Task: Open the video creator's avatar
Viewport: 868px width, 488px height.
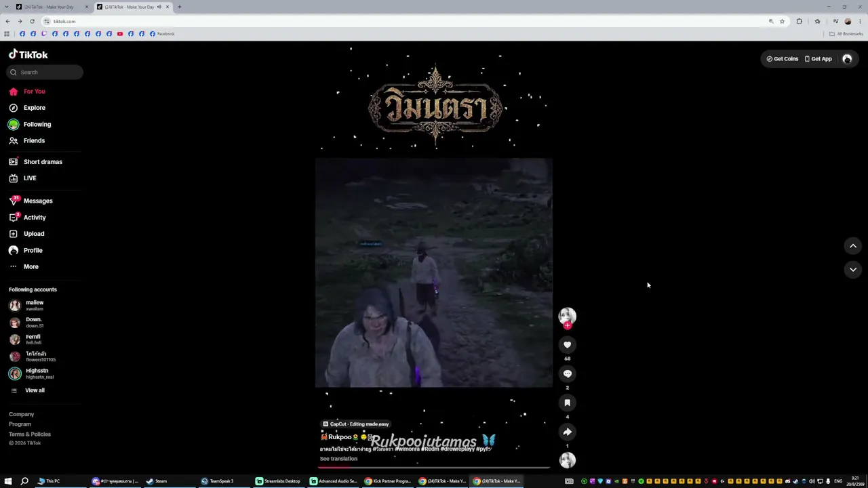Action: [x=567, y=316]
